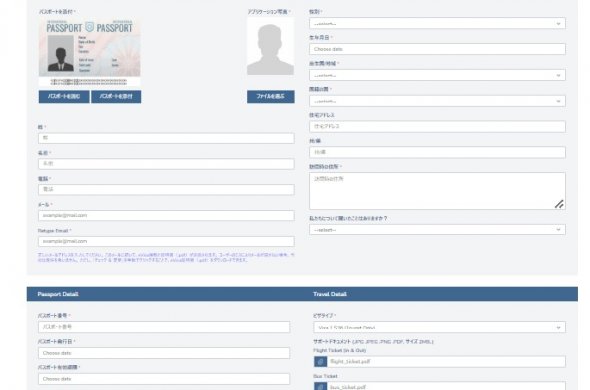Expand the ビザタイプ visa type dropdown

[x=439, y=327]
